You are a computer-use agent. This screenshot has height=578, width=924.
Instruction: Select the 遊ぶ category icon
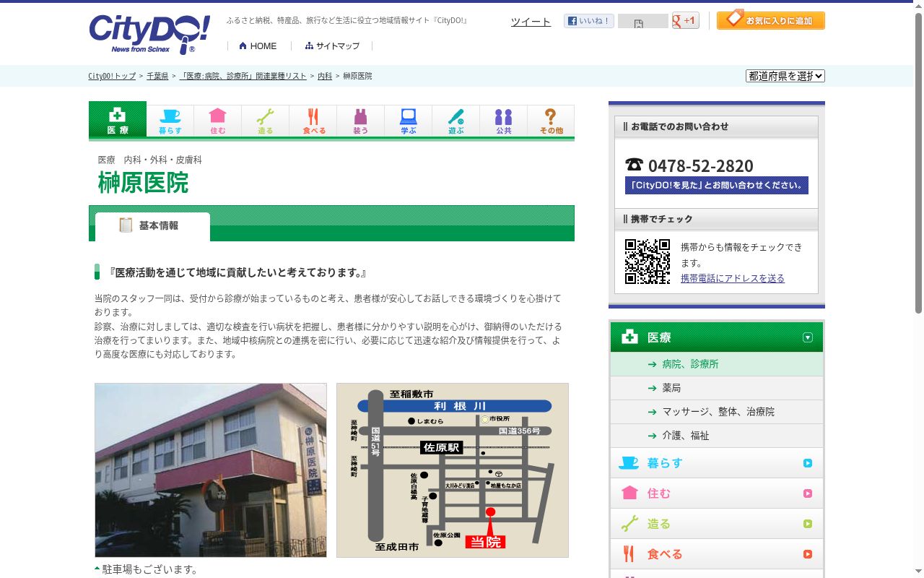(456, 121)
